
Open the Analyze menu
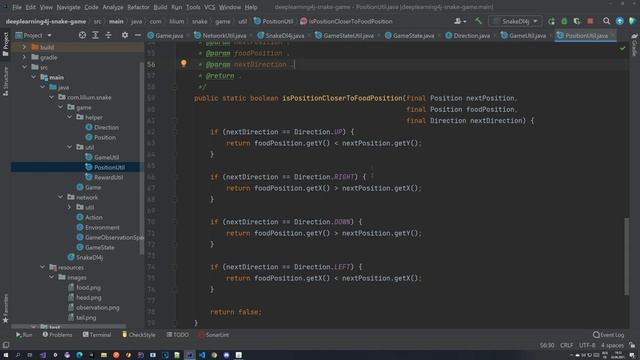[113, 7]
